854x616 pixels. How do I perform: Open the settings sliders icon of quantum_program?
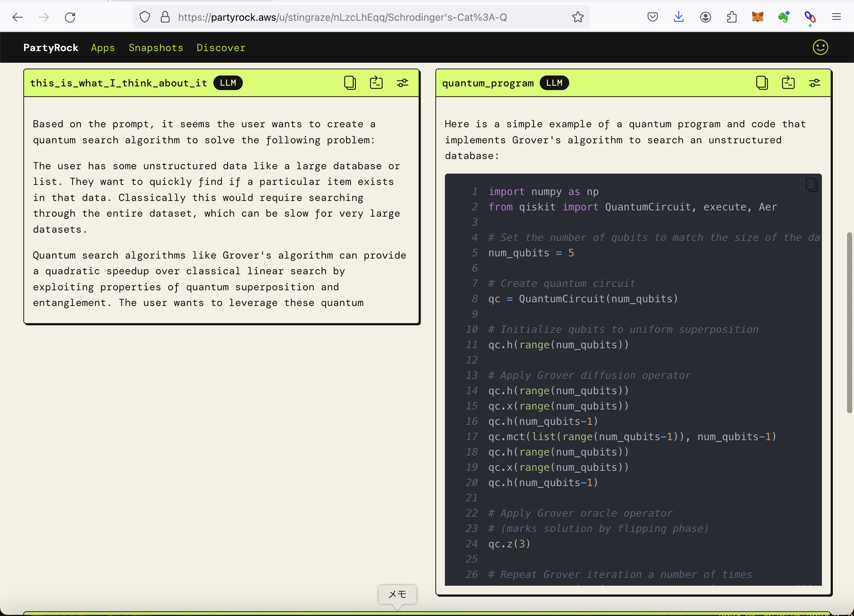(814, 83)
